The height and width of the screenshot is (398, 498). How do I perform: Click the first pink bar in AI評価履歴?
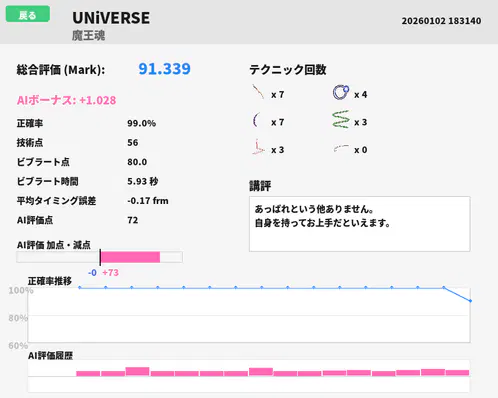click(88, 374)
